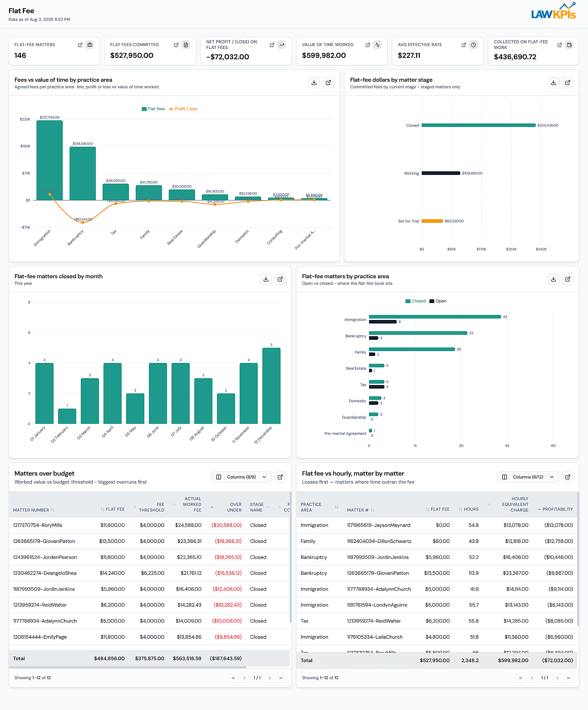Image resolution: width=588 pixels, height=710 pixels.
Task: Open Columns (8/9) dropdown
Action: (x=241, y=477)
